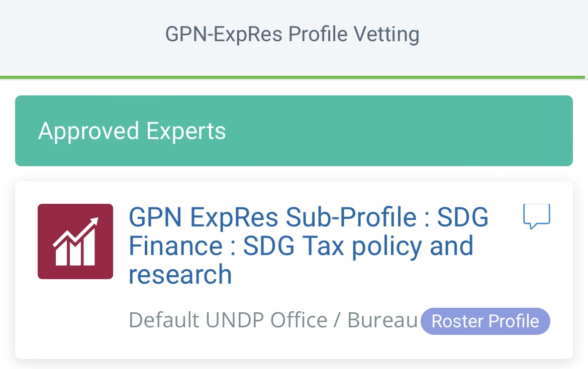Open the comment speech bubble icon
Viewport: 588px width, 369px height.
click(537, 216)
